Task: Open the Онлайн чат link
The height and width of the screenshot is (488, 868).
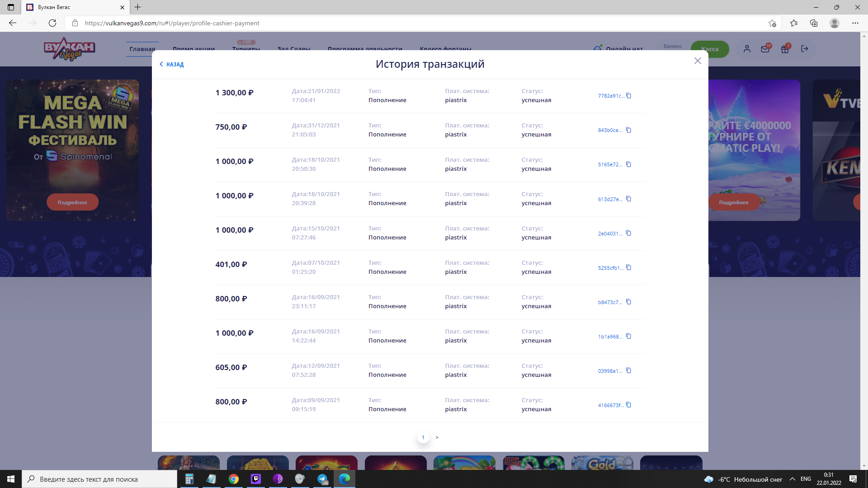Action: coord(624,49)
